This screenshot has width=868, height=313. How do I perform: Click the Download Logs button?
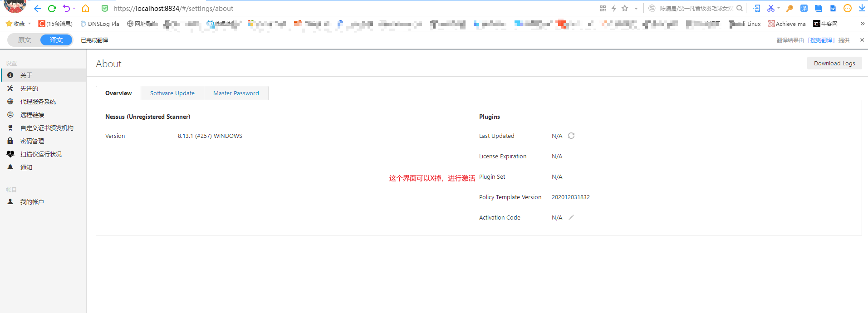tap(834, 63)
